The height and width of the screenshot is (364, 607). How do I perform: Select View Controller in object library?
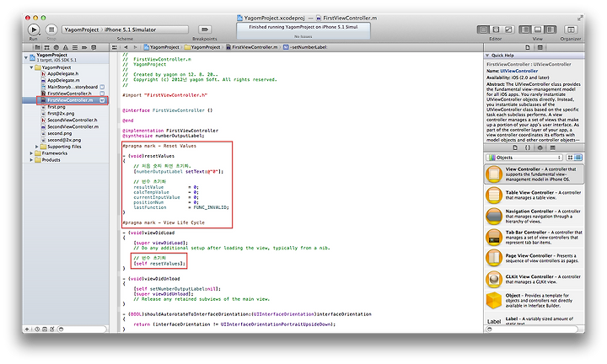[x=534, y=174]
